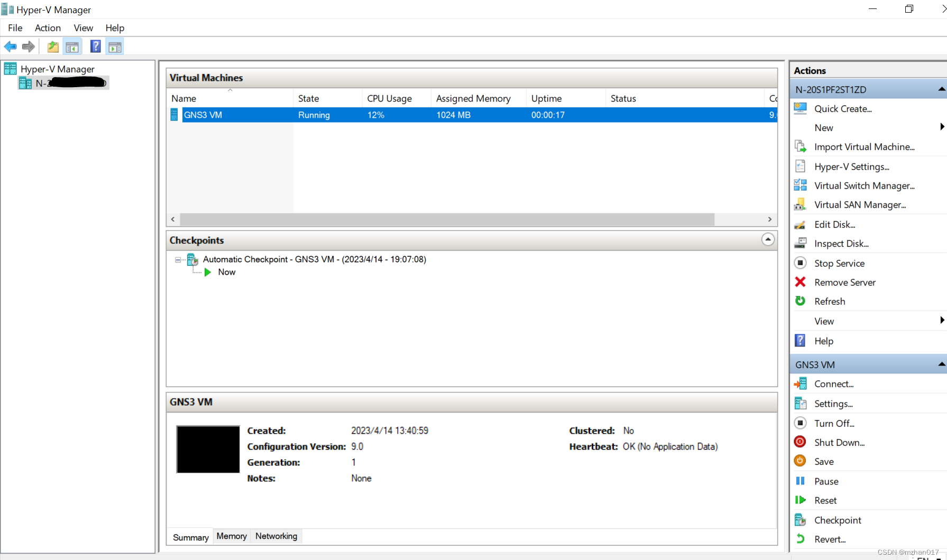
Task: Sort by the Name column header
Action: click(x=229, y=98)
